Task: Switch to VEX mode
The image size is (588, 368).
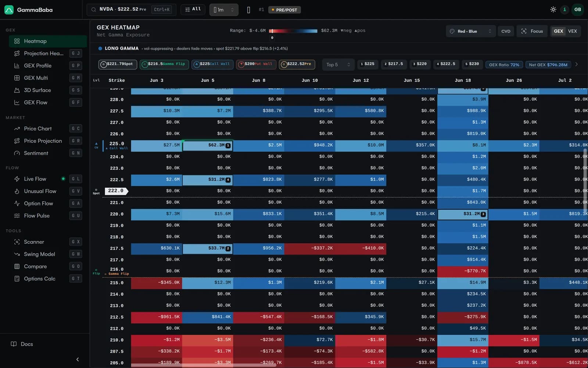Action: pos(573,31)
